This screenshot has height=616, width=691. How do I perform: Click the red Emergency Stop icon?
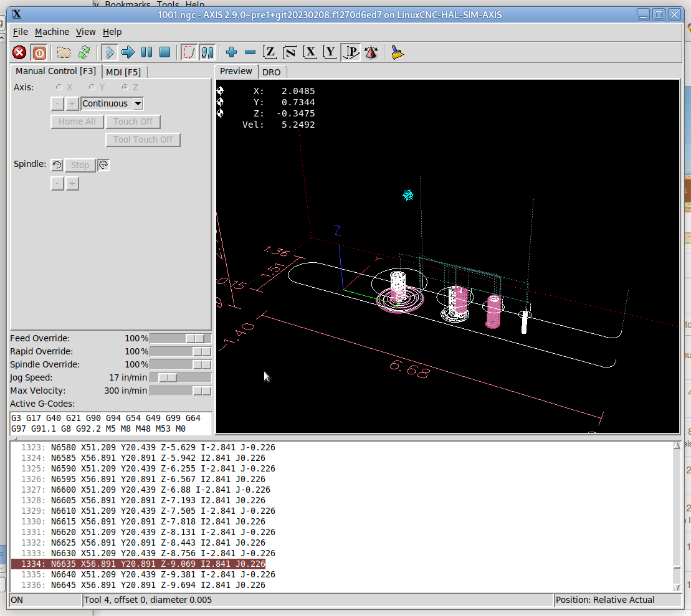tap(19, 53)
